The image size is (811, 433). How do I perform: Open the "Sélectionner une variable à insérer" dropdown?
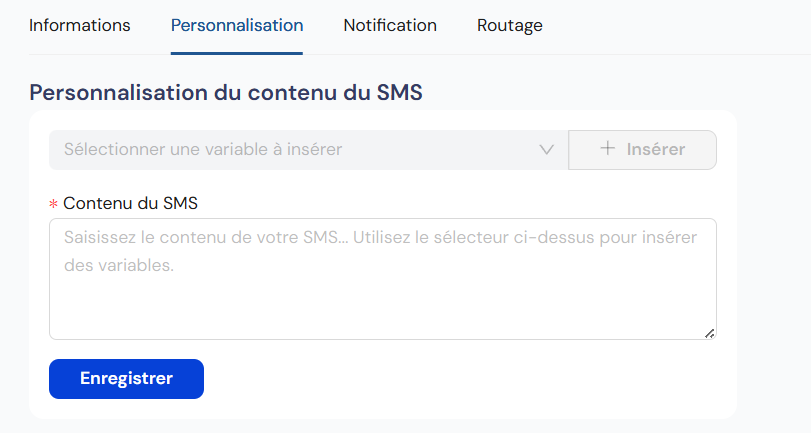pos(309,150)
